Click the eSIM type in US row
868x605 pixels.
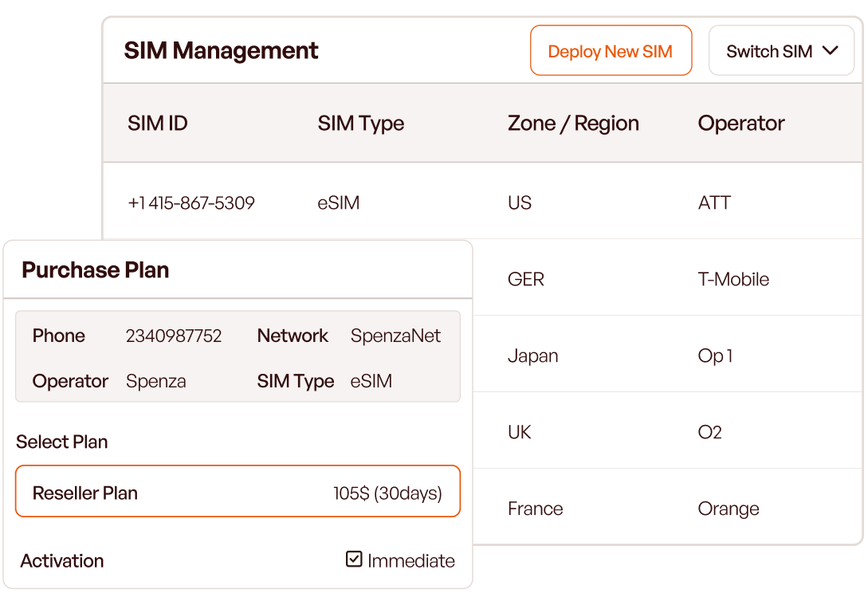(x=339, y=203)
